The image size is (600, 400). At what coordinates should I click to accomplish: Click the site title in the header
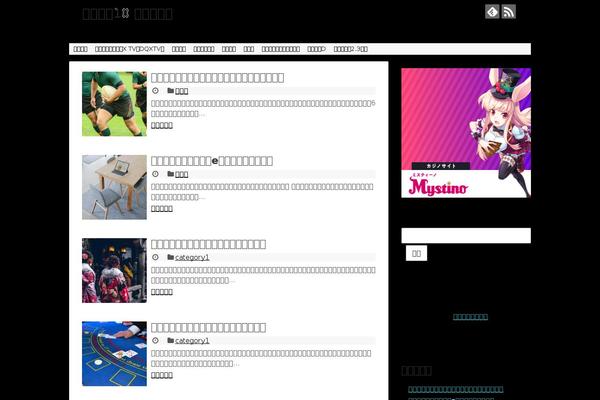point(127,14)
